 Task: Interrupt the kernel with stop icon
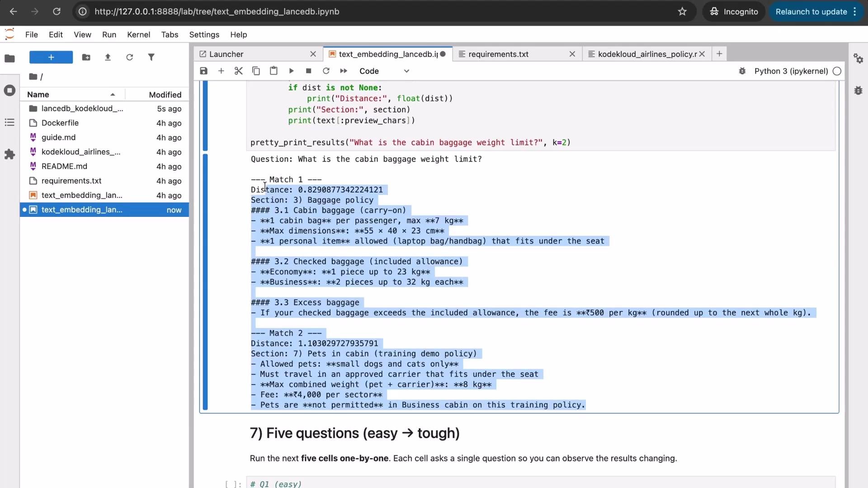point(308,71)
